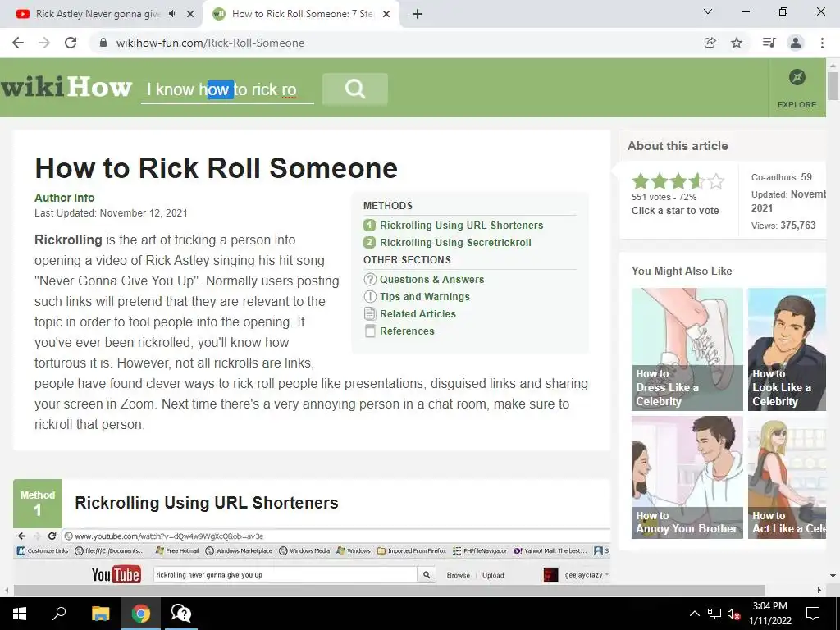The width and height of the screenshot is (840, 630).
Task: Click the muted volume tray icon
Action: [734, 614]
